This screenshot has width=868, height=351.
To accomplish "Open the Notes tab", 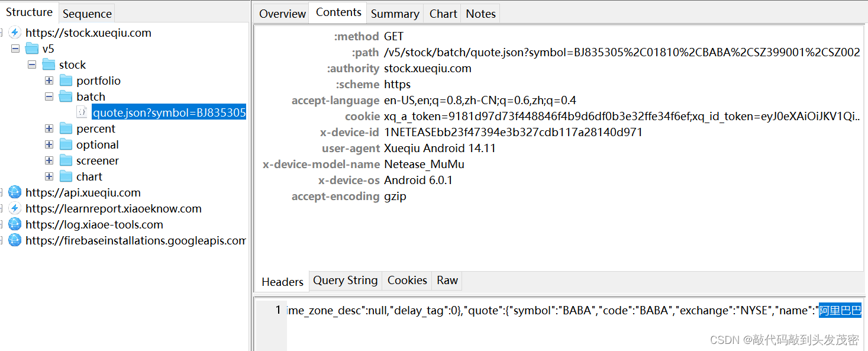I will (480, 14).
